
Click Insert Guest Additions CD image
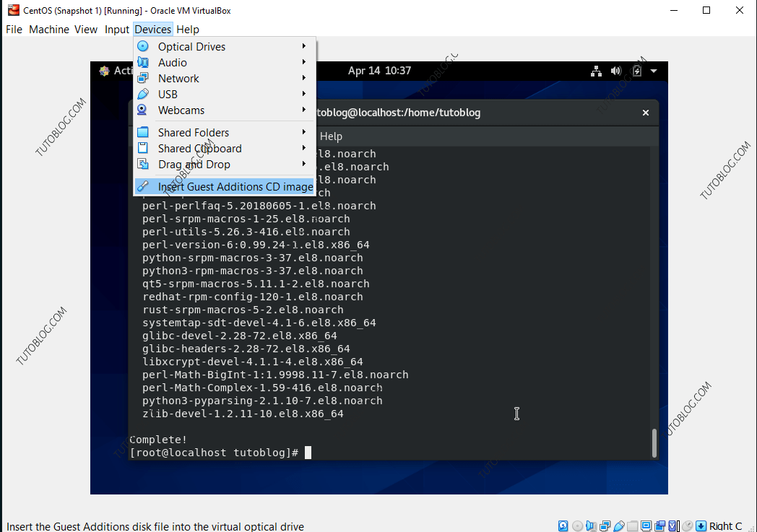(x=235, y=186)
